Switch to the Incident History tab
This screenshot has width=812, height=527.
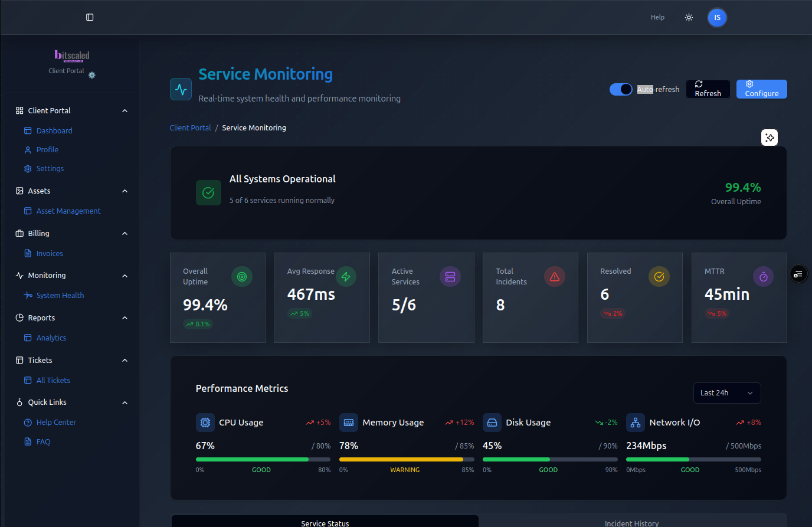[631, 523]
